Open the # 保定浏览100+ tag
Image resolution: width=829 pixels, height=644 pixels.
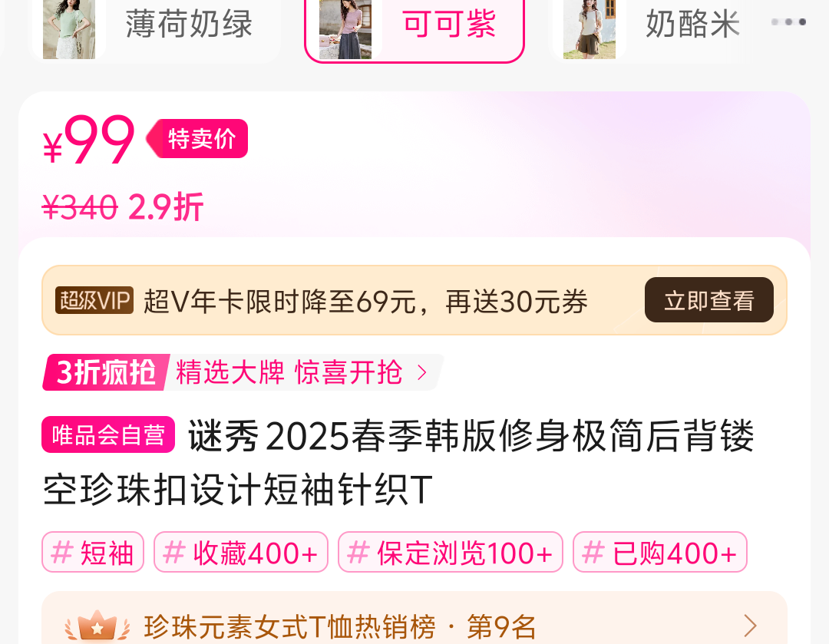[x=451, y=552]
